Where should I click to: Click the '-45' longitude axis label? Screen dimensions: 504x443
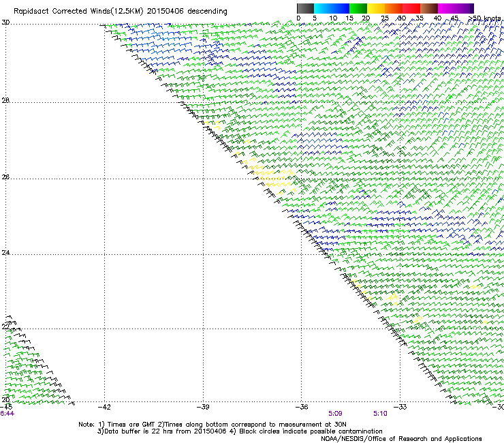pos(6,407)
